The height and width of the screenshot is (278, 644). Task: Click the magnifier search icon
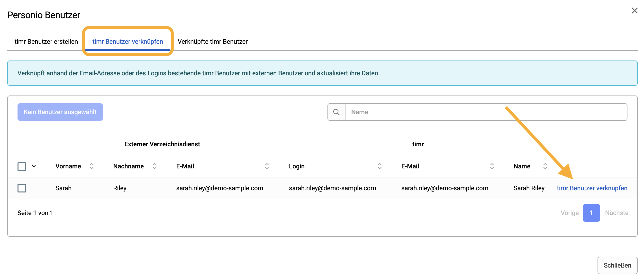click(336, 112)
